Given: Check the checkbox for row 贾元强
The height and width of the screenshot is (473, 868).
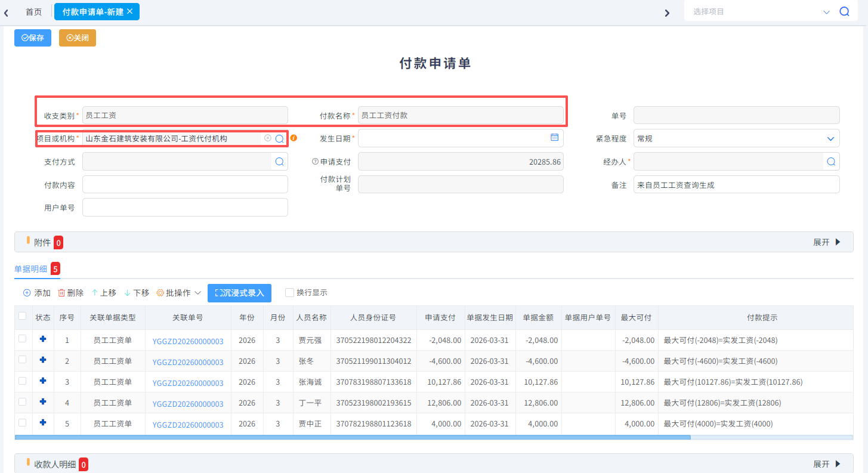Looking at the screenshot, I should (x=23, y=339).
